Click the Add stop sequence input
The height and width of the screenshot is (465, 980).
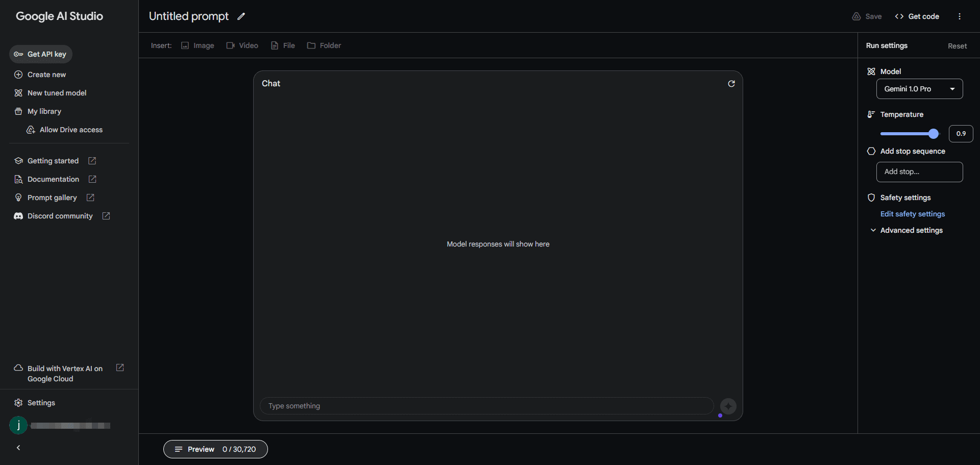tap(920, 172)
